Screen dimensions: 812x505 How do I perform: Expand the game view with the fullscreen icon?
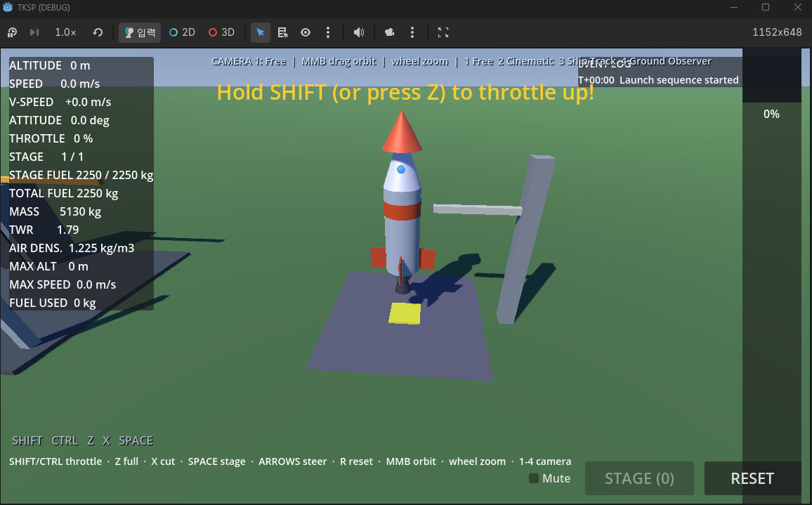tap(443, 32)
